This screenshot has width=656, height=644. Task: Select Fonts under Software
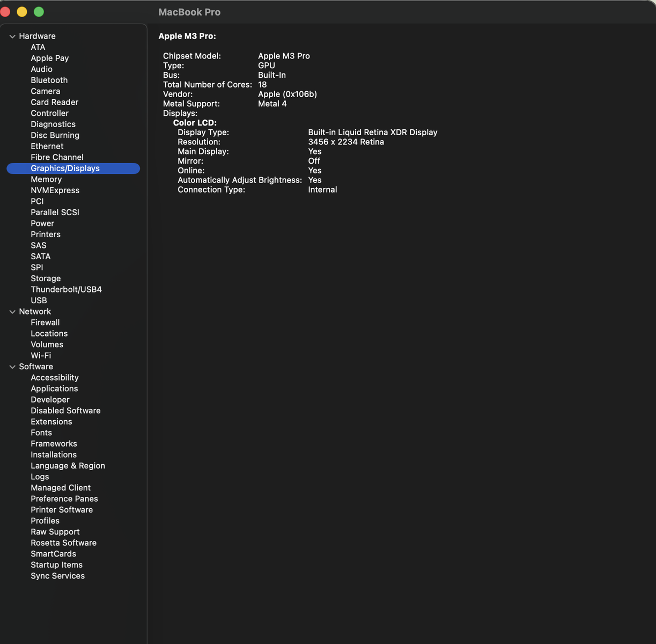click(x=41, y=433)
